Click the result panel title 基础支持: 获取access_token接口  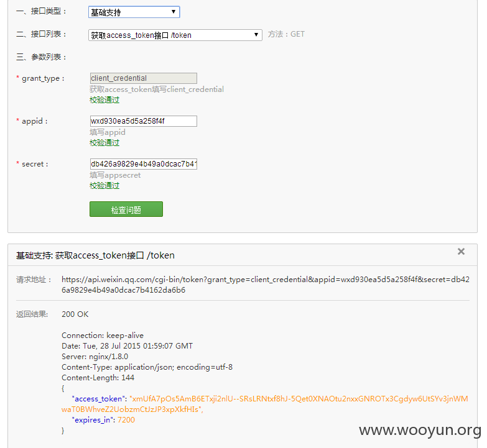coord(95,255)
